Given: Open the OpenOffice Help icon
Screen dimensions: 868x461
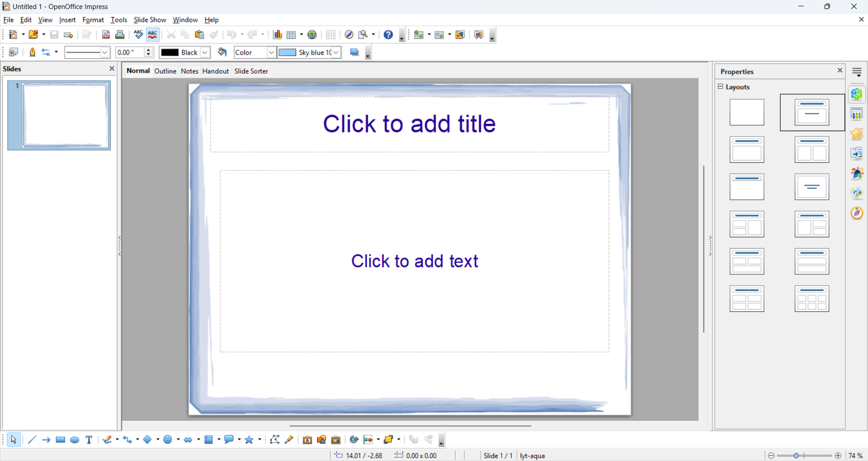Looking at the screenshot, I should 389,35.
